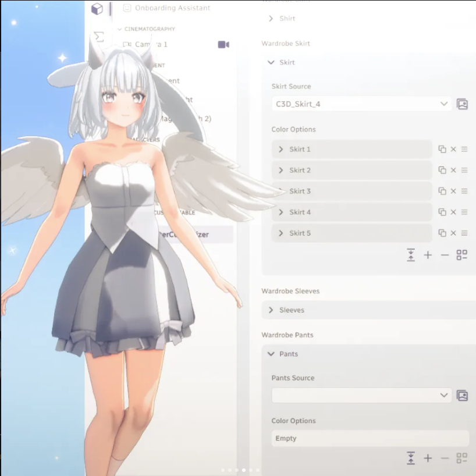Expand the Skirt 1 color option
Viewport: 476px width, 476px height.
coord(281,150)
